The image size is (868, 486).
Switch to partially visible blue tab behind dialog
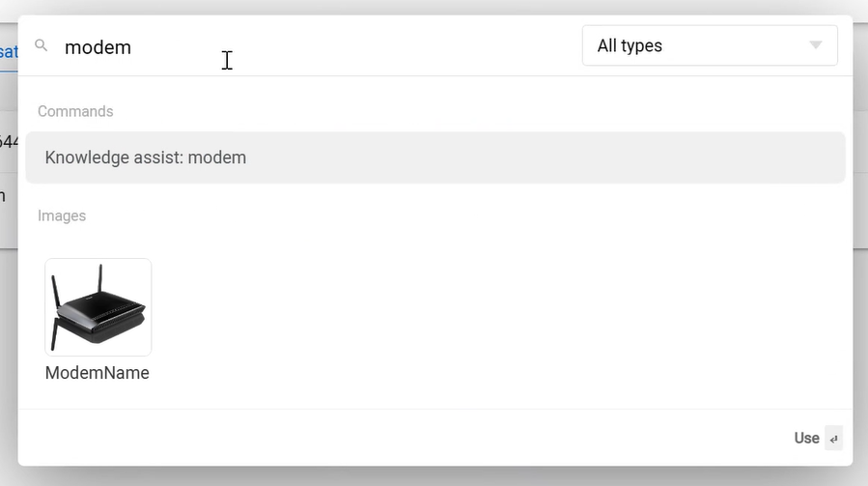click(9, 52)
